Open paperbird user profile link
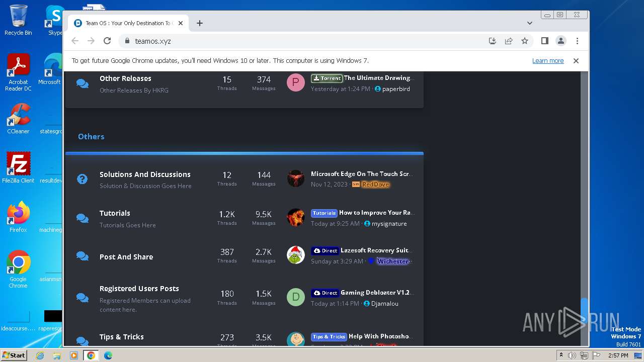Viewport: 644px width, 362px height. pos(396,89)
